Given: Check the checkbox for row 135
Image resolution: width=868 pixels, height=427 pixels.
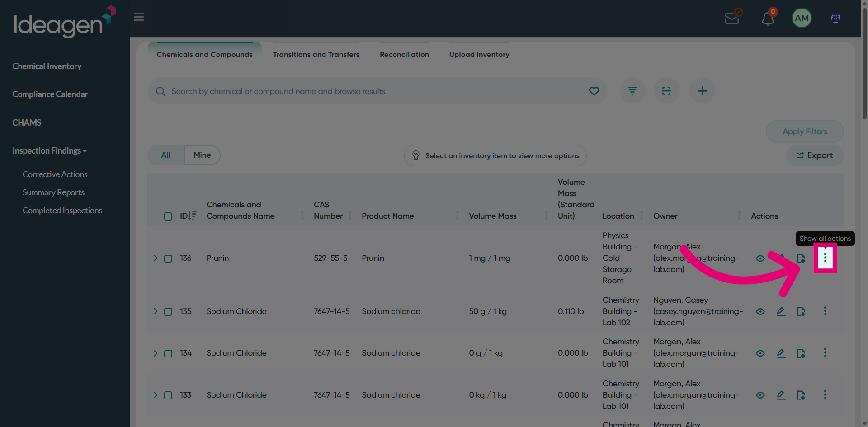Looking at the screenshot, I should 168,312.
